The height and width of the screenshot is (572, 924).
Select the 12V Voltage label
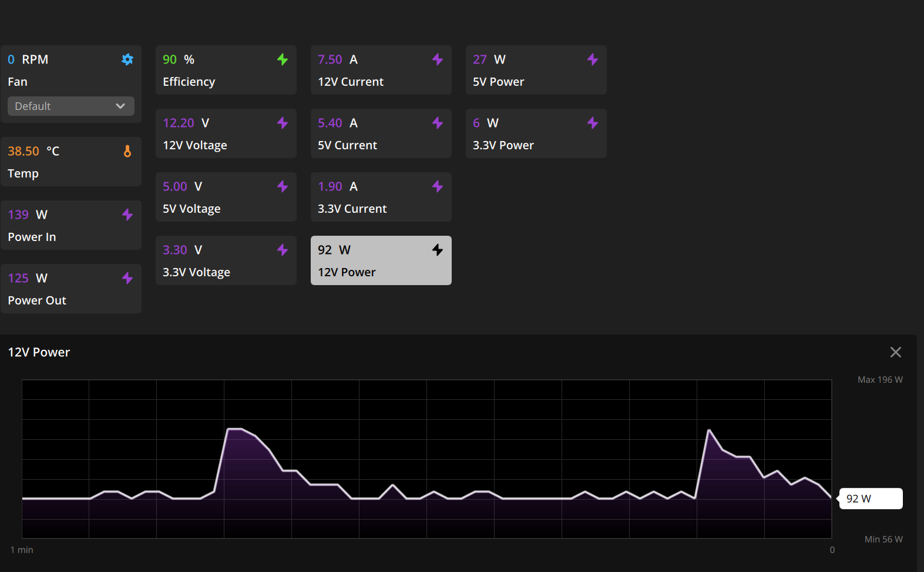click(195, 145)
